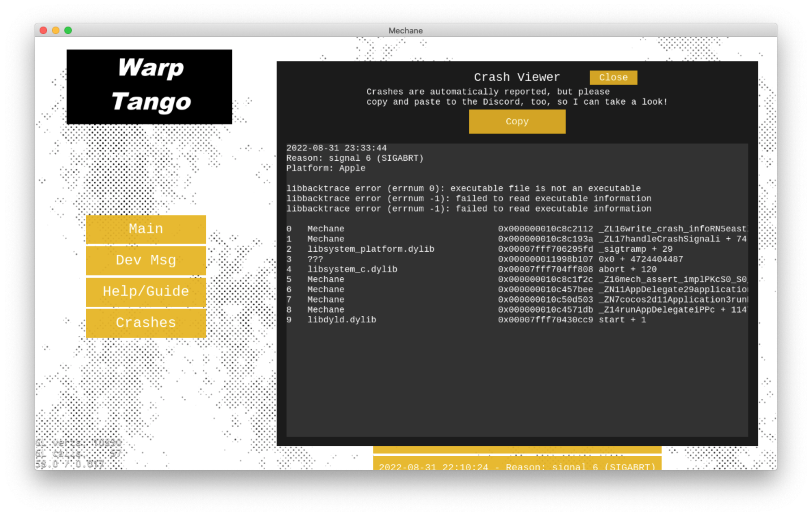Click frame 7 cocos2d Application run row
This screenshot has height=516, width=812.
click(x=517, y=300)
